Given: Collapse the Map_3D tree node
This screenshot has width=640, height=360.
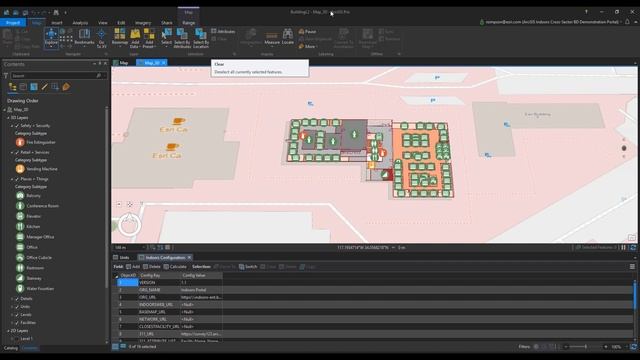Looking at the screenshot, I should [4, 109].
